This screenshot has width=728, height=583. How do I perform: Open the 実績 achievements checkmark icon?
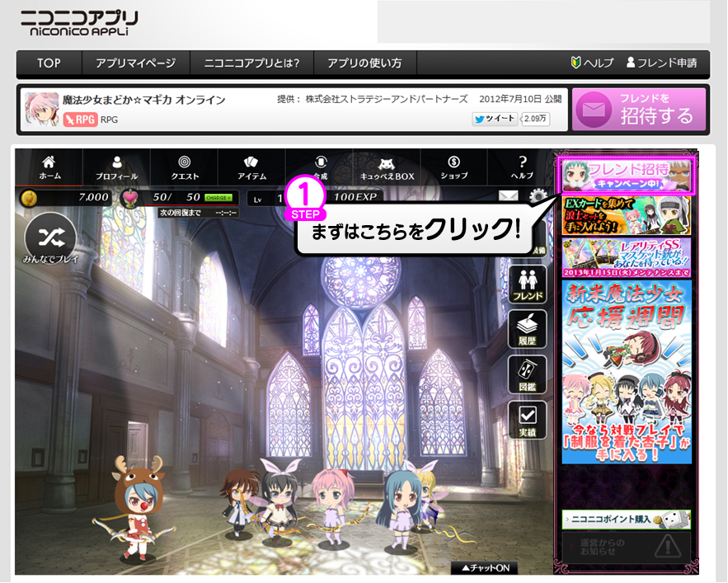(x=528, y=420)
